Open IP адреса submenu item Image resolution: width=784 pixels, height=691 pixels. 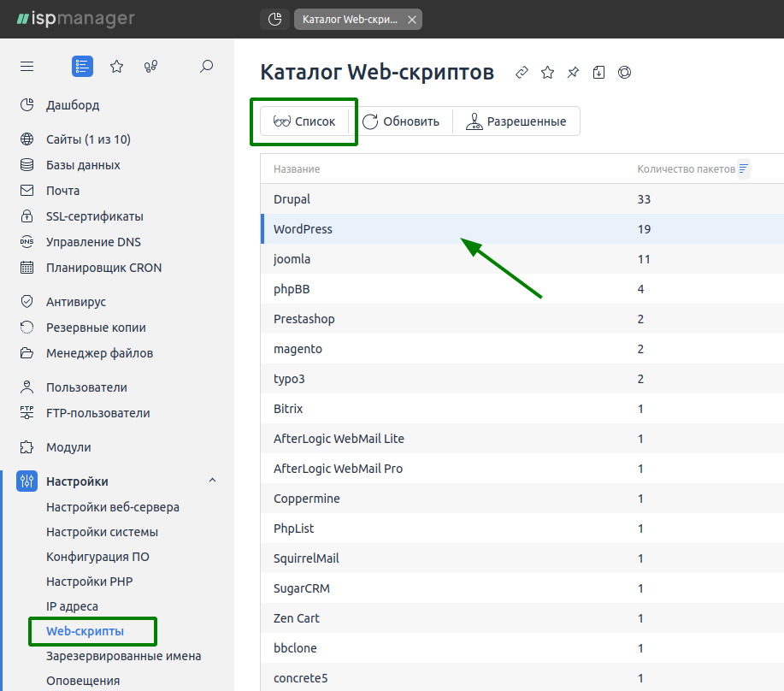point(72,606)
